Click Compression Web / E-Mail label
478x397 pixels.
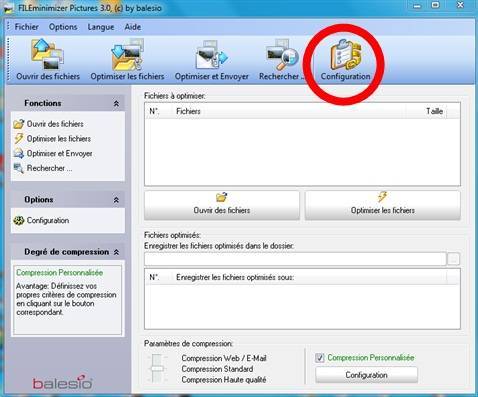click(x=224, y=358)
